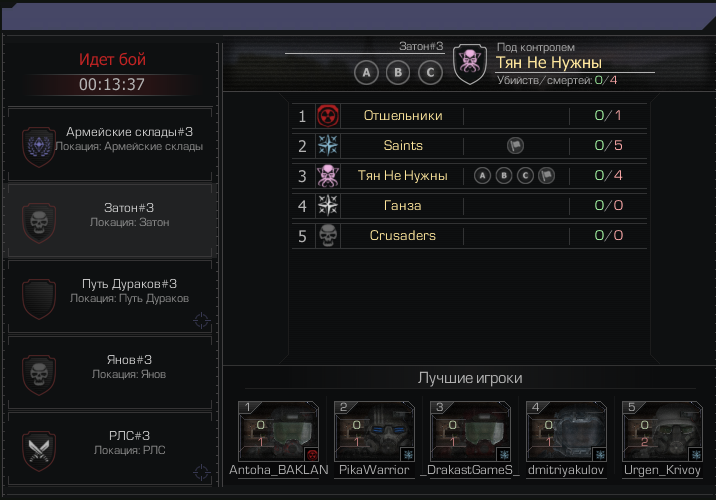Select Urgen_Krivoy player card

662,439
